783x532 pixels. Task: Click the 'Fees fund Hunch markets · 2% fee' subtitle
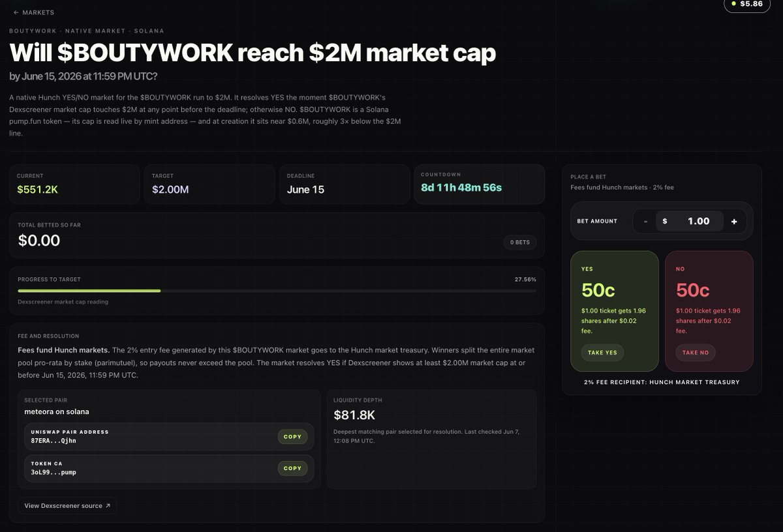point(622,188)
